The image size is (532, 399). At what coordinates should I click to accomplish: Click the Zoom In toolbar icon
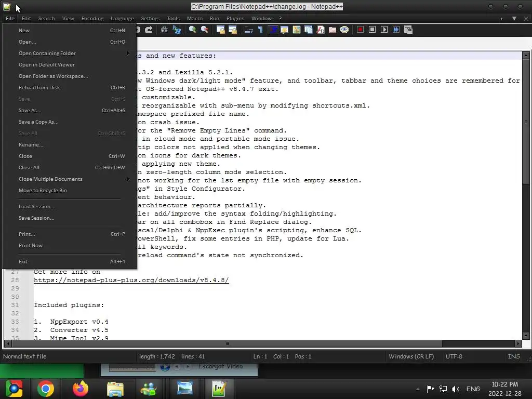(x=192, y=30)
